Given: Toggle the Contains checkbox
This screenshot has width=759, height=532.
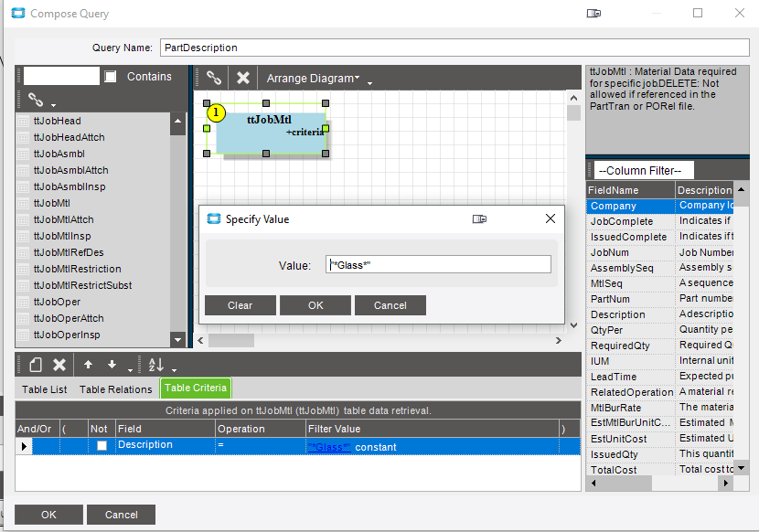Looking at the screenshot, I should click(111, 76).
